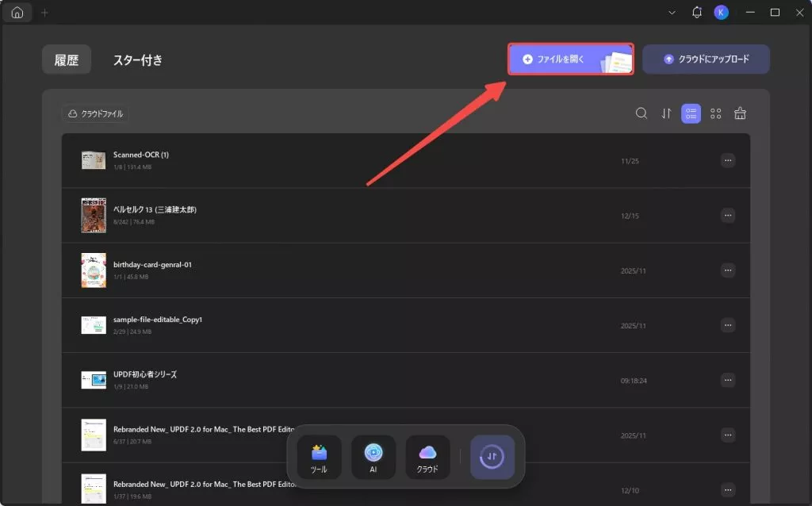Open more options for Rebranded New 6/37 file
Viewport: 812px width, 506px height.
tap(728, 435)
